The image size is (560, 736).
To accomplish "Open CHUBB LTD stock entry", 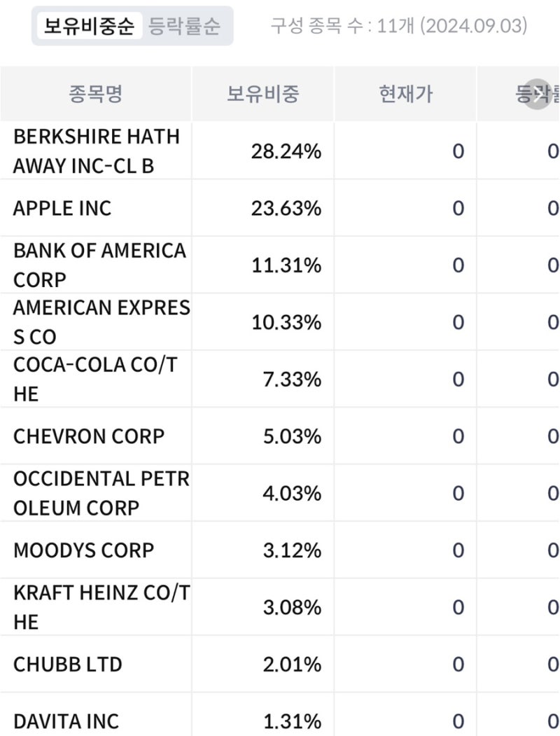I will pos(68,664).
